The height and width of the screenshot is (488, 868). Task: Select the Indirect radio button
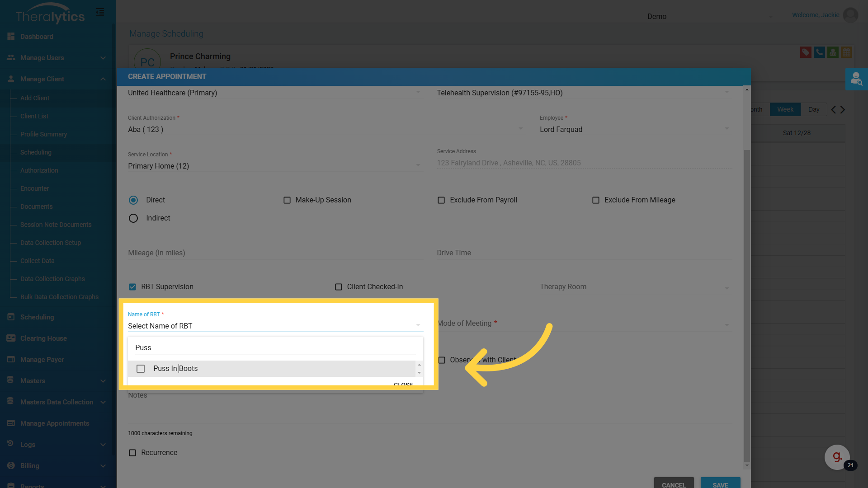tap(133, 218)
